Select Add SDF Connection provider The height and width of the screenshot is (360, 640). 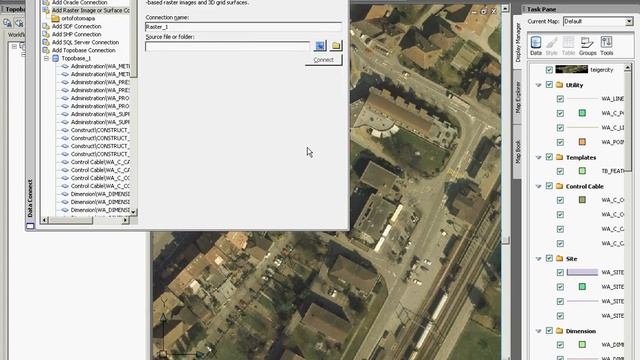pos(76,26)
